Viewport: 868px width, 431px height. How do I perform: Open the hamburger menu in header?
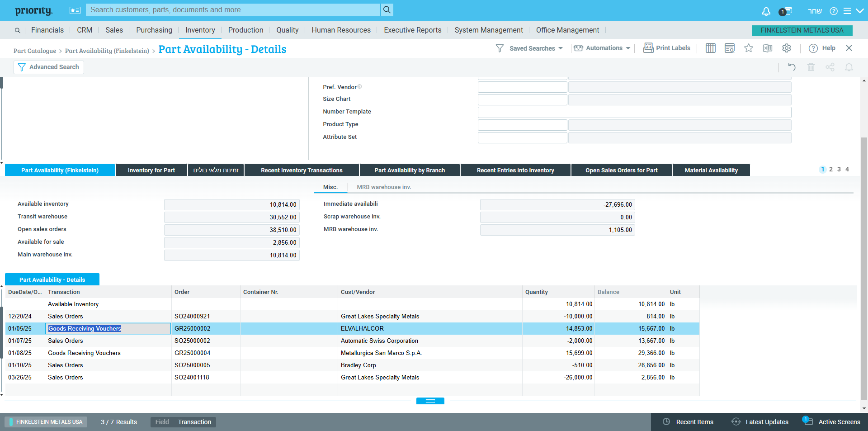pos(847,11)
